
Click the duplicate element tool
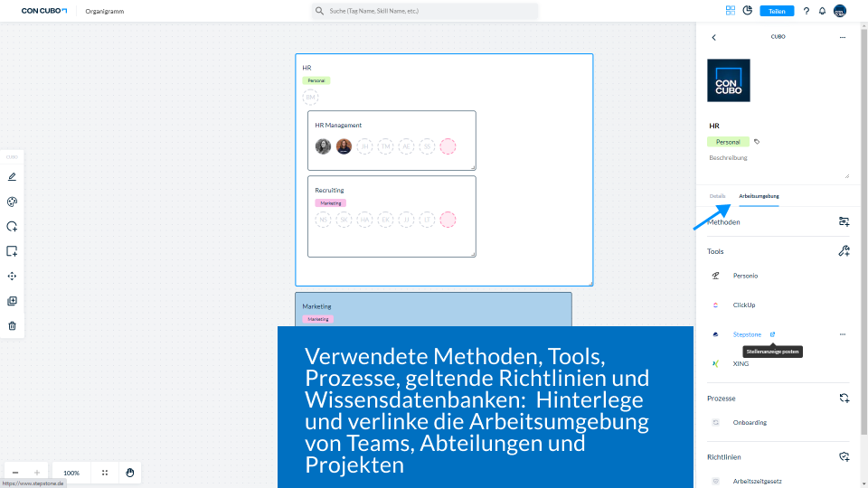tap(12, 301)
